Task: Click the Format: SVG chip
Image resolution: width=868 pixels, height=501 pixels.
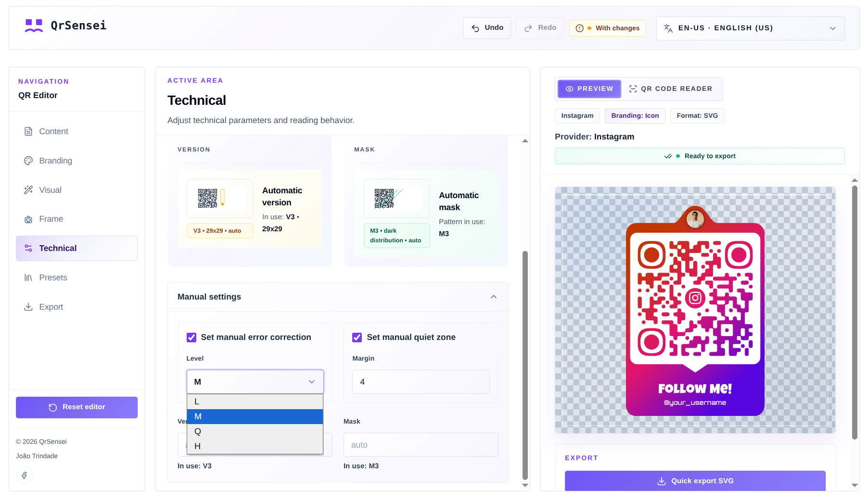Action: pos(697,116)
